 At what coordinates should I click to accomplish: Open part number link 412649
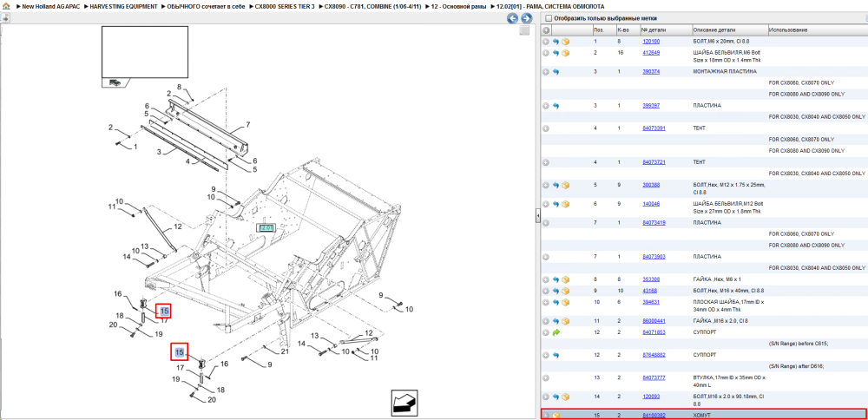click(x=650, y=53)
